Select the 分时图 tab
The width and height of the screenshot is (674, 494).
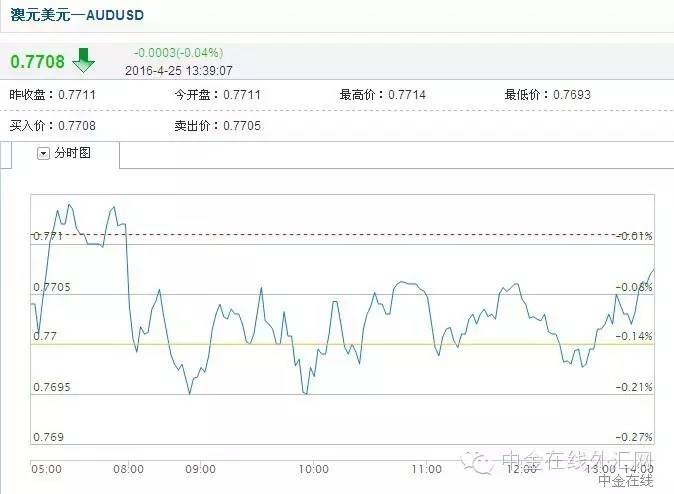point(72,153)
